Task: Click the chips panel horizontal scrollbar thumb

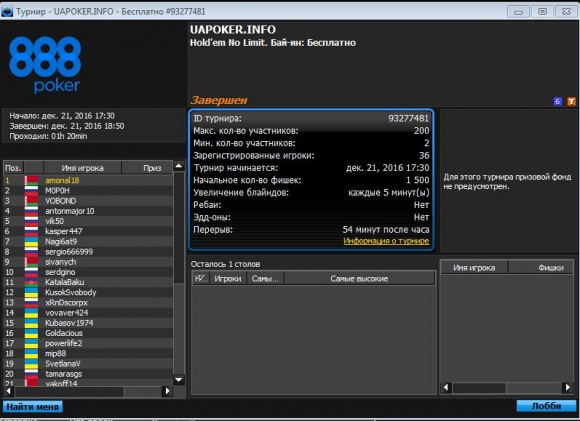Action: [479, 388]
